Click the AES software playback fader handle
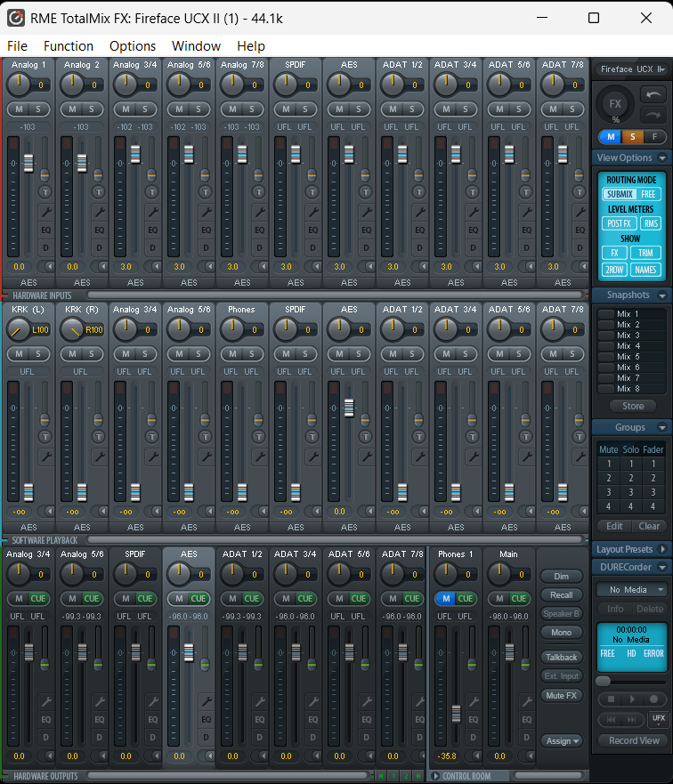Screen dimensions: 673x784 click(x=349, y=408)
